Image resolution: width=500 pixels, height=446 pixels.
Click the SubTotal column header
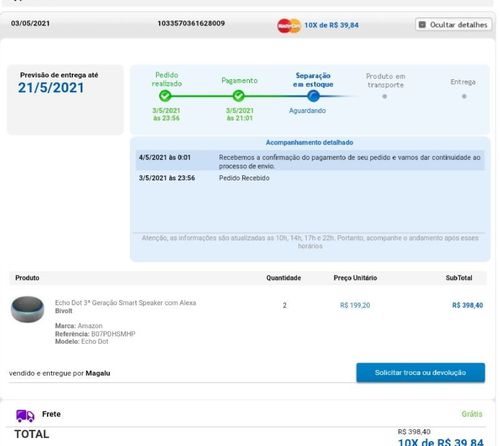(459, 278)
